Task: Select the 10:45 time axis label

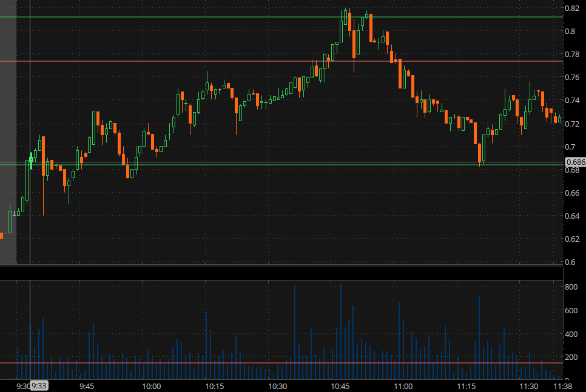Action: click(340, 386)
